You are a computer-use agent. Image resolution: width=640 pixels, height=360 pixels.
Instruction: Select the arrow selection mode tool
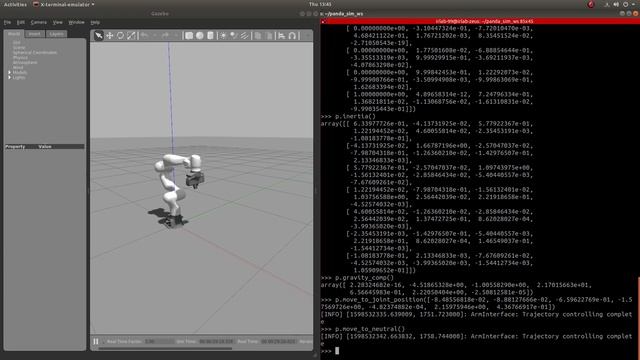[x=98, y=36]
